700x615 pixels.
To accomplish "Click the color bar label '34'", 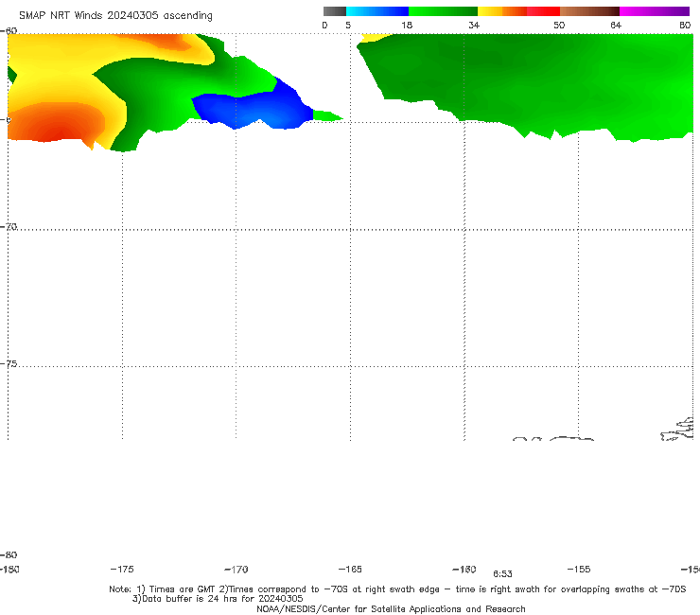I will [x=474, y=25].
